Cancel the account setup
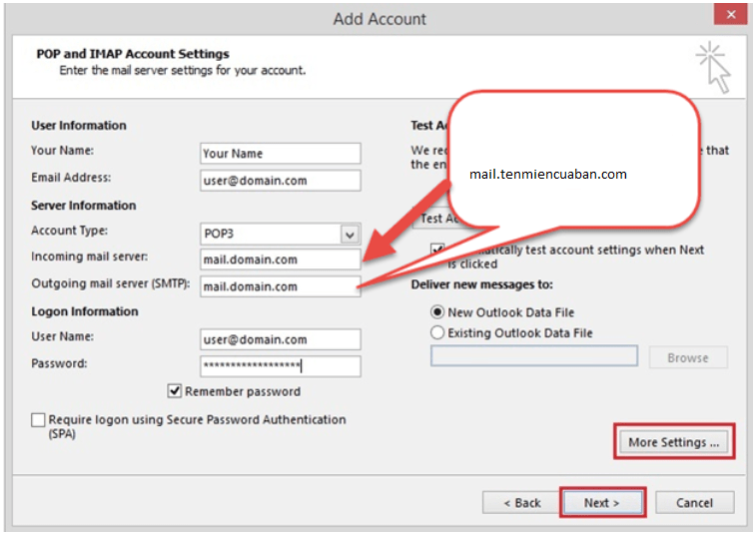 click(x=692, y=502)
